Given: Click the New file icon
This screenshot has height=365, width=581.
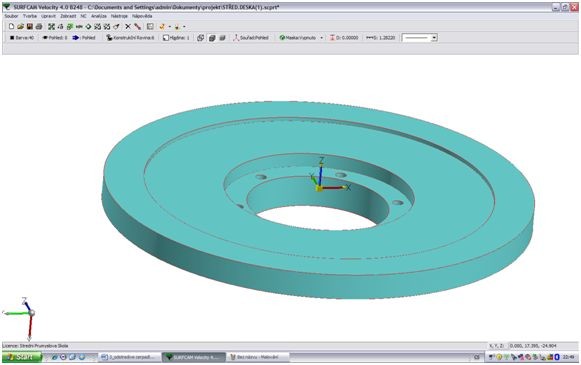Looking at the screenshot, I should point(11,27).
